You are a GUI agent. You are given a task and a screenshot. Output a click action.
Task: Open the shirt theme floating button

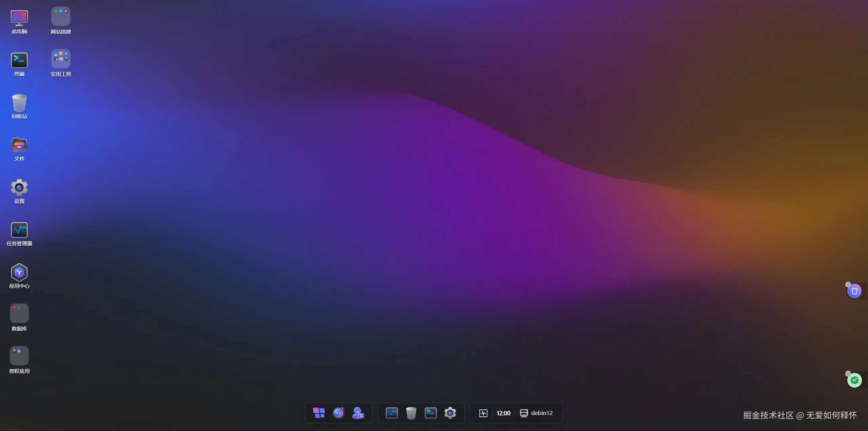point(854,291)
